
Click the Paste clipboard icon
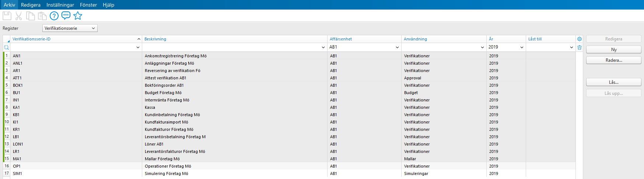tap(42, 16)
